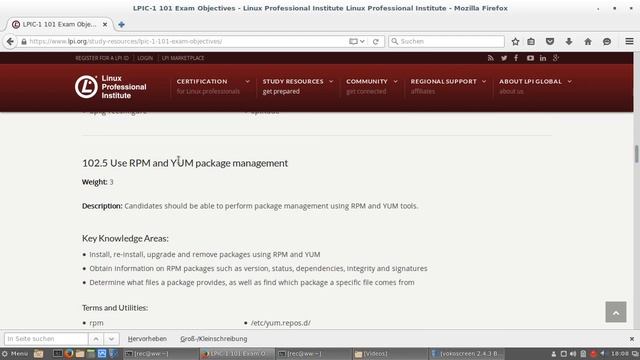Open the LPI Marketplace link
The height and width of the screenshot is (360, 640).
pos(183,58)
